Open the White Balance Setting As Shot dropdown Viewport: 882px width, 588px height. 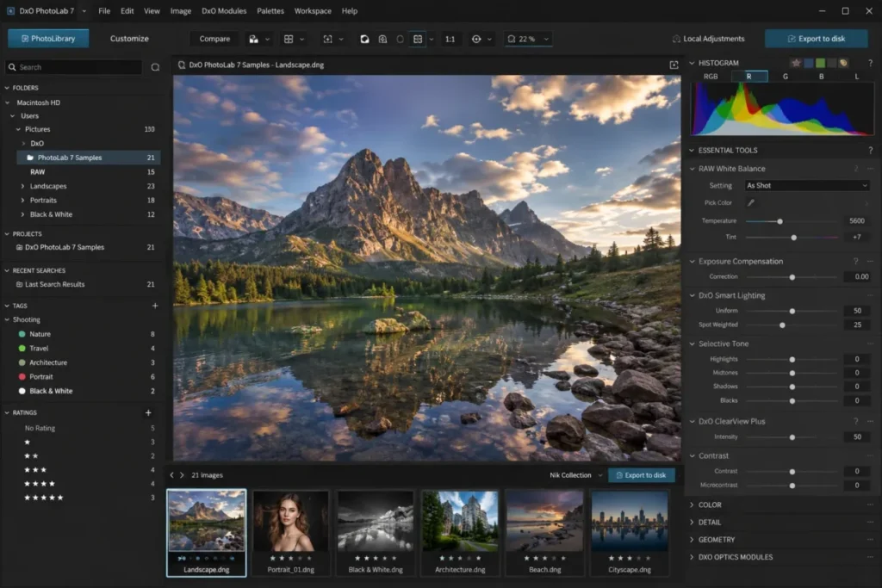coord(806,185)
